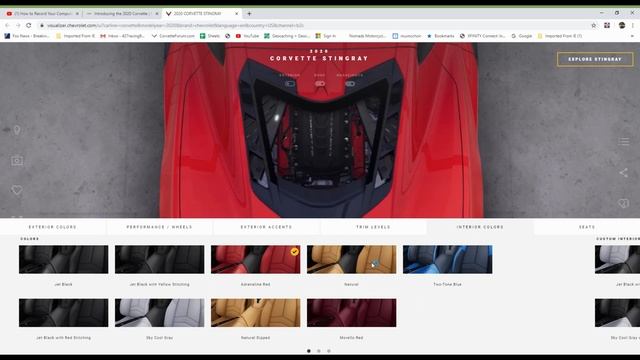Switch to How to Record browser tab
640x360 pixels.
point(42,13)
